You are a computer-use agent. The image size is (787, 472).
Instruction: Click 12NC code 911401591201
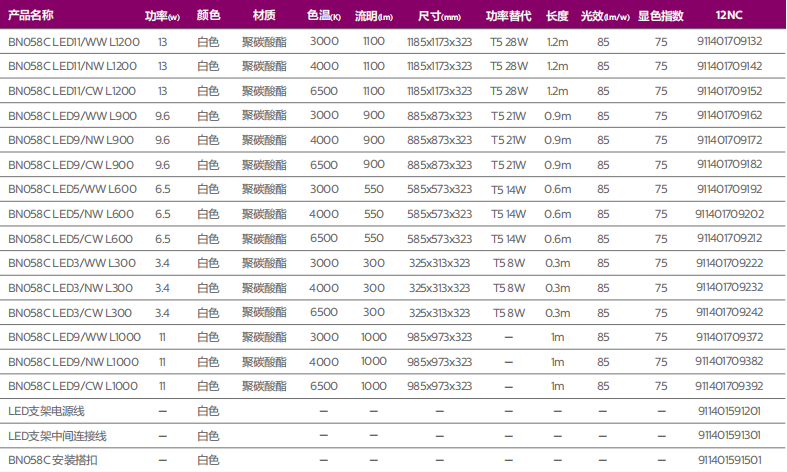coord(729,411)
